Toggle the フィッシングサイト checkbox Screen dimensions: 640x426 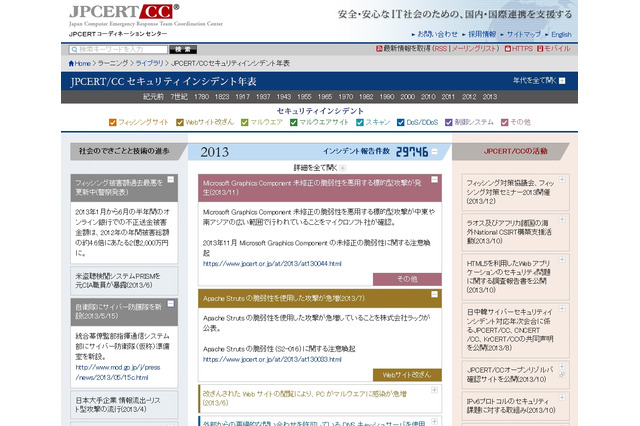pyautogui.click(x=115, y=121)
